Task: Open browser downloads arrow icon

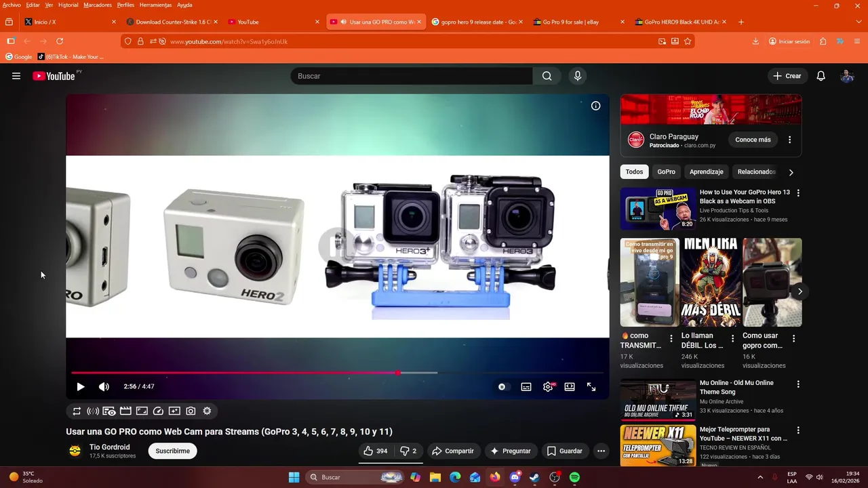Action: pyautogui.click(x=755, y=41)
